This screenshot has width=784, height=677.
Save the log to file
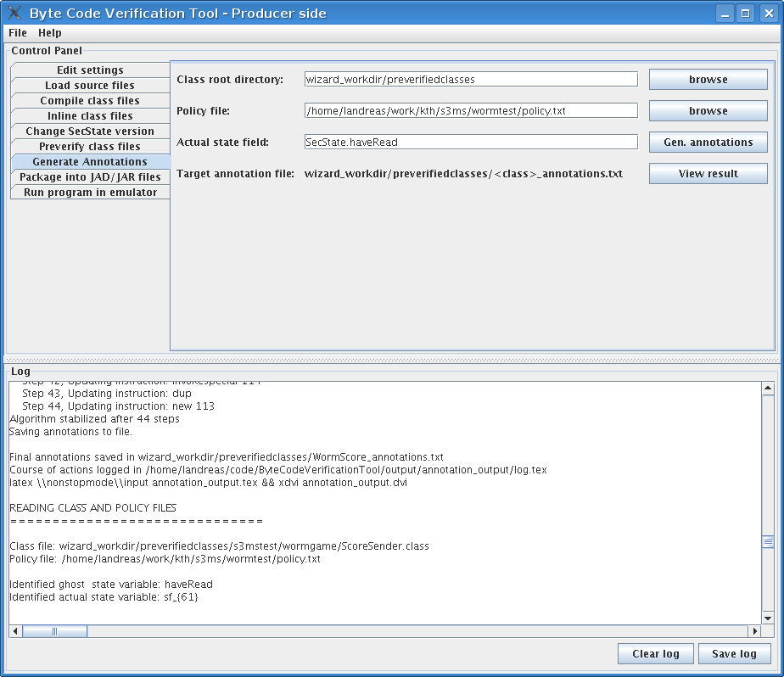point(734,653)
